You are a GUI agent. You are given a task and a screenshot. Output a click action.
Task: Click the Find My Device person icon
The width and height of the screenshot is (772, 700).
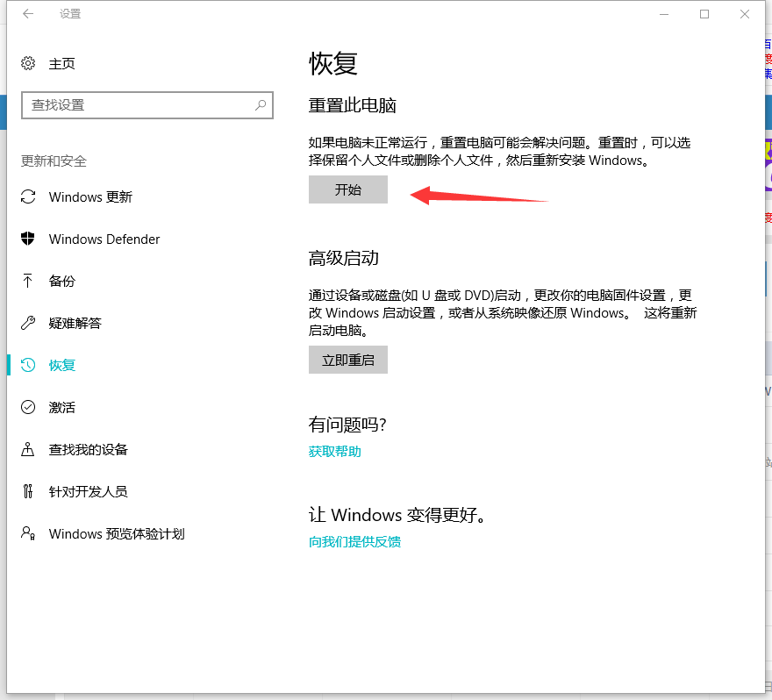[x=29, y=449]
